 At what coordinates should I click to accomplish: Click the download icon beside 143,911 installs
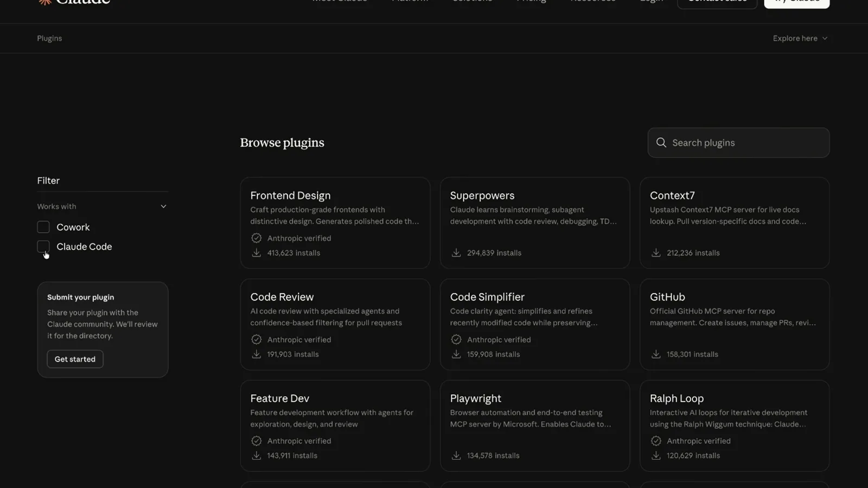pyautogui.click(x=257, y=455)
